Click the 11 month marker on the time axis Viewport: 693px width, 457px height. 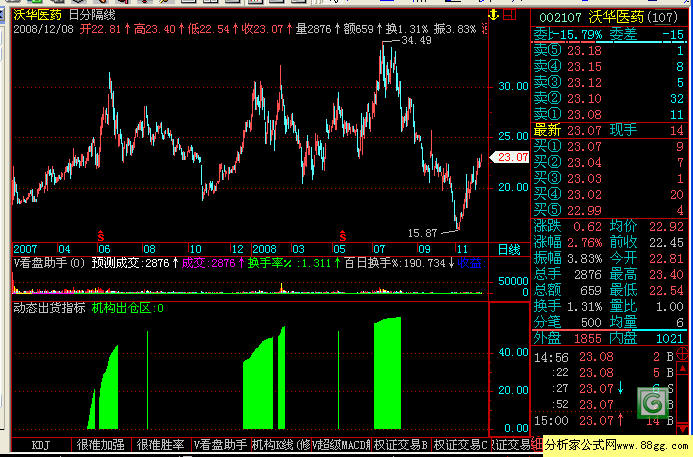point(462,249)
